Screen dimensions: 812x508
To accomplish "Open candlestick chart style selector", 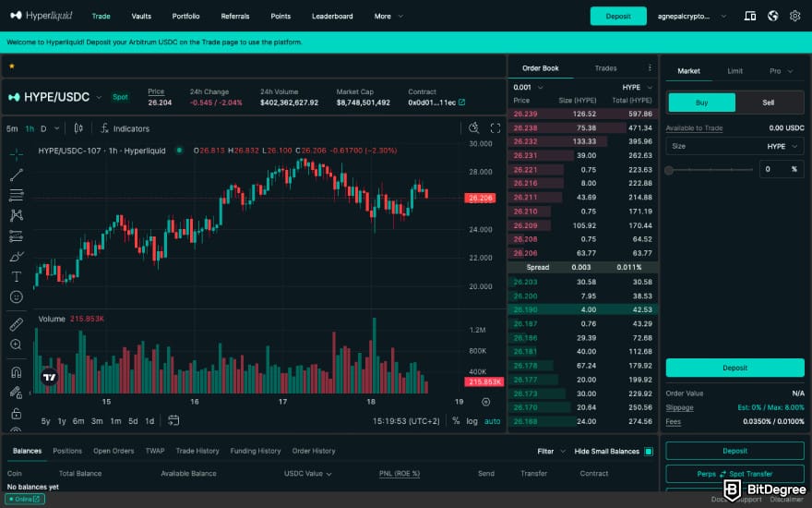I will tap(78, 128).
